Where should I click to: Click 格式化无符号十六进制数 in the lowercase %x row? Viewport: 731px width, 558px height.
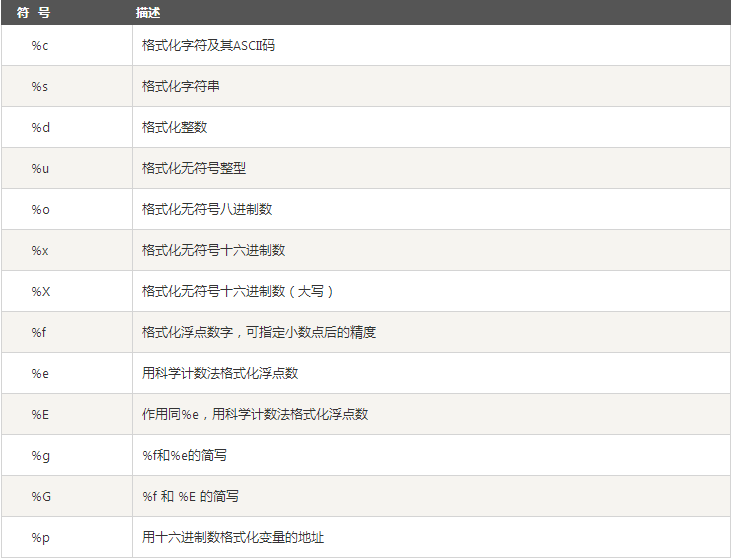(x=214, y=250)
